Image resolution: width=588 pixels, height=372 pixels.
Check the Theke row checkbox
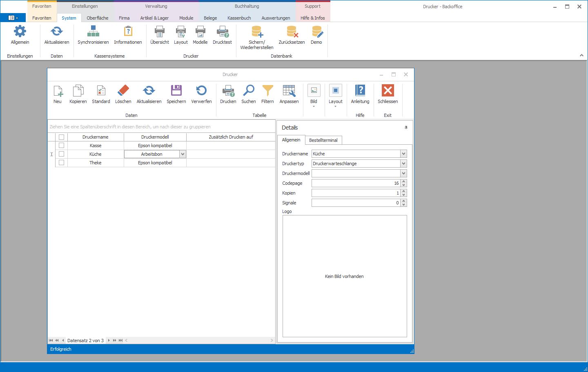(x=62, y=163)
